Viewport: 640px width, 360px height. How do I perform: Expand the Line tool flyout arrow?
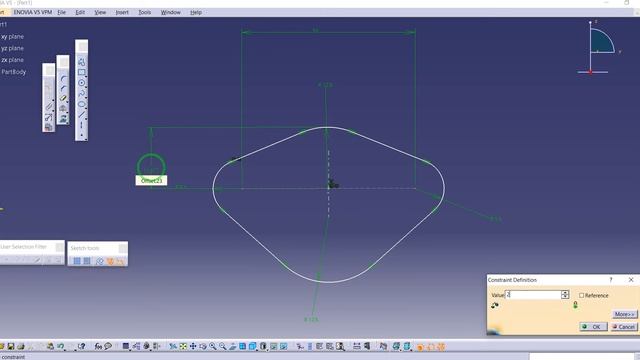coord(86,119)
